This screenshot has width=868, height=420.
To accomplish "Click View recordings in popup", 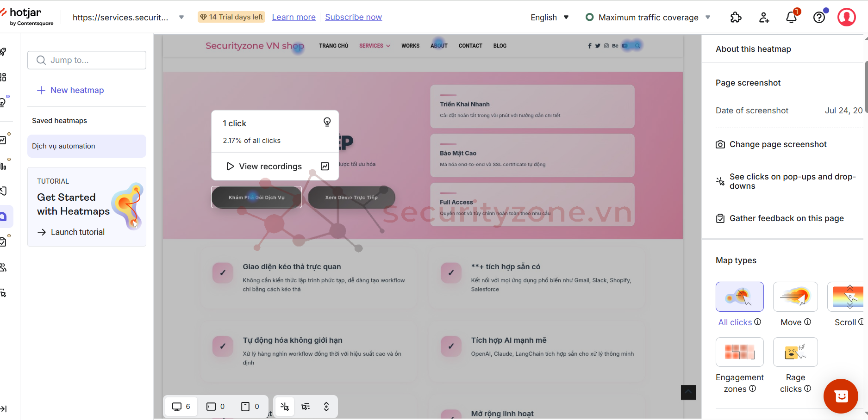I will tap(264, 166).
